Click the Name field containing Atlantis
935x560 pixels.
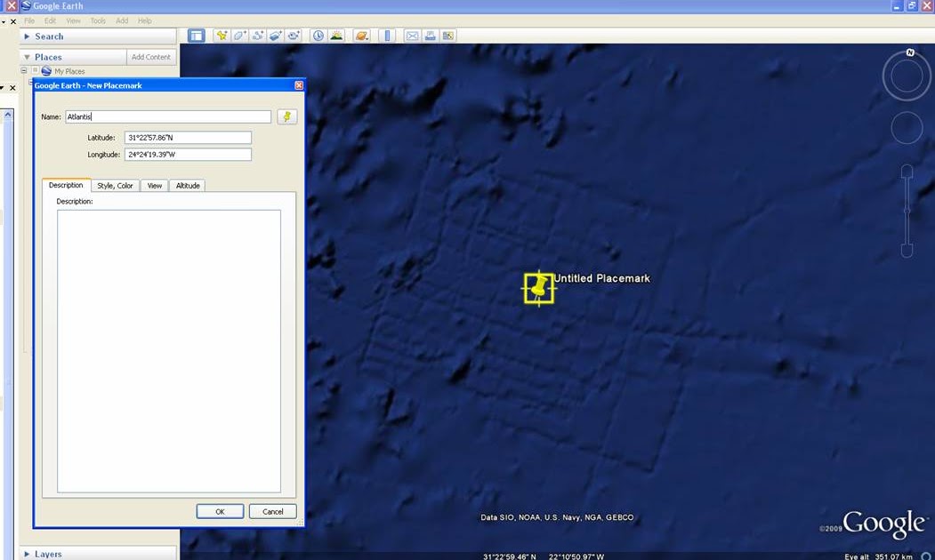pos(168,116)
